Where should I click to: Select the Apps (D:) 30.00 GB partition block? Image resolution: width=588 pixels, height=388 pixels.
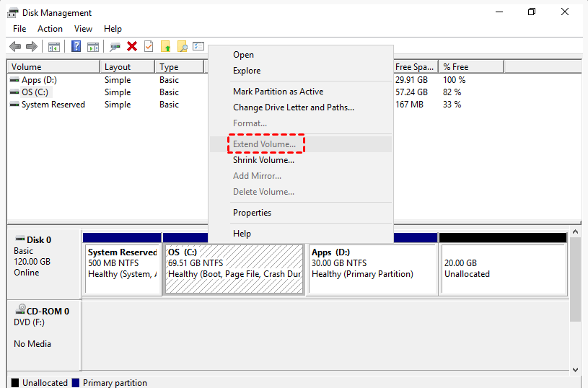tap(372, 268)
